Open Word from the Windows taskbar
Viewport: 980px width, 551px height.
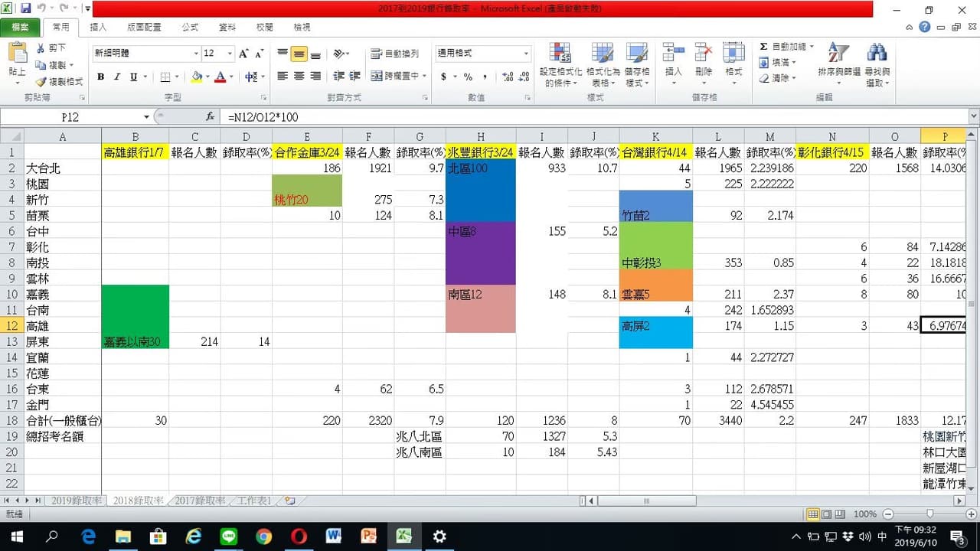coord(334,536)
